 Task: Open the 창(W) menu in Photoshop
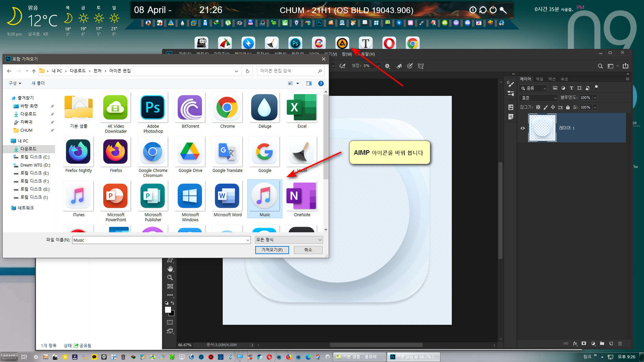(347, 54)
